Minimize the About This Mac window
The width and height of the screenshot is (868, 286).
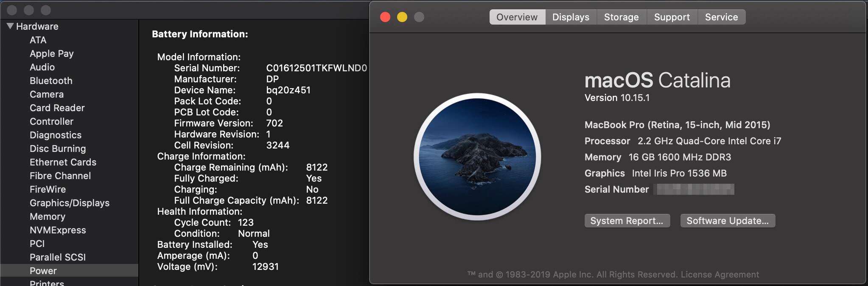click(402, 17)
